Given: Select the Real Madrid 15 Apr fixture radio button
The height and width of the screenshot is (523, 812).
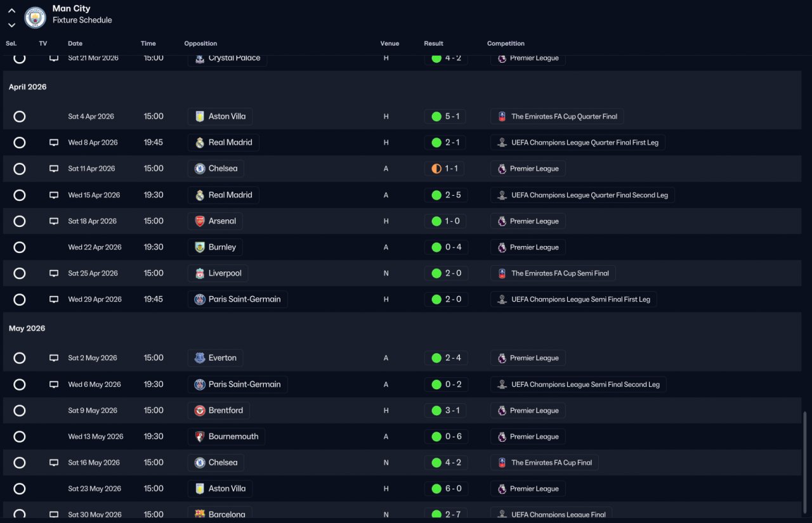Looking at the screenshot, I should pos(20,195).
